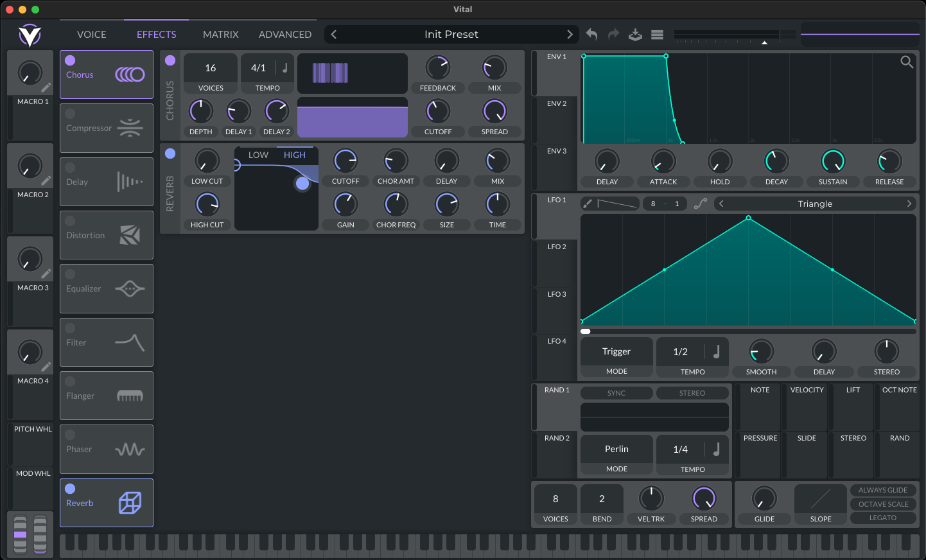Toggle the LEGATO button
926x560 pixels.
(x=883, y=518)
